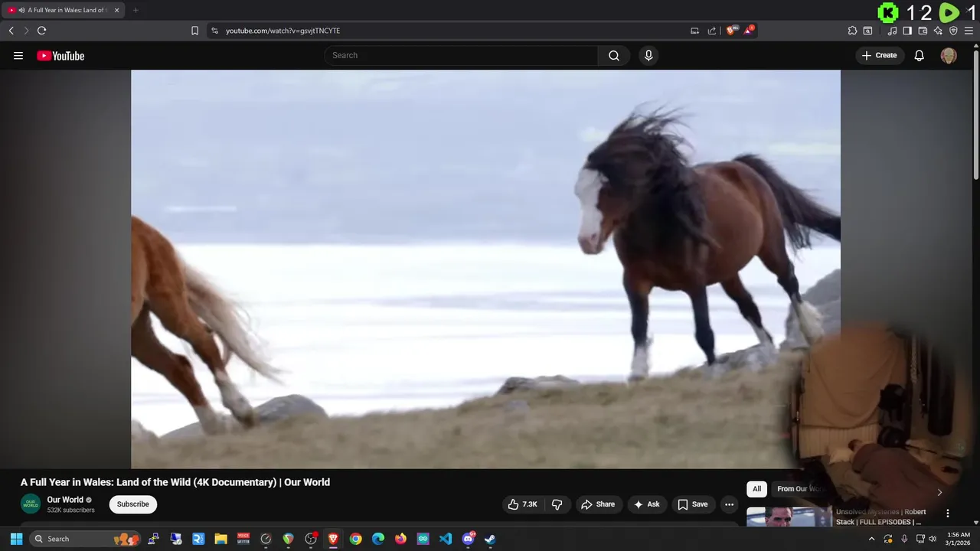Bookmark this page in the address bar
Image resolution: width=980 pixels, height=551 pixels.
(194, 31)
